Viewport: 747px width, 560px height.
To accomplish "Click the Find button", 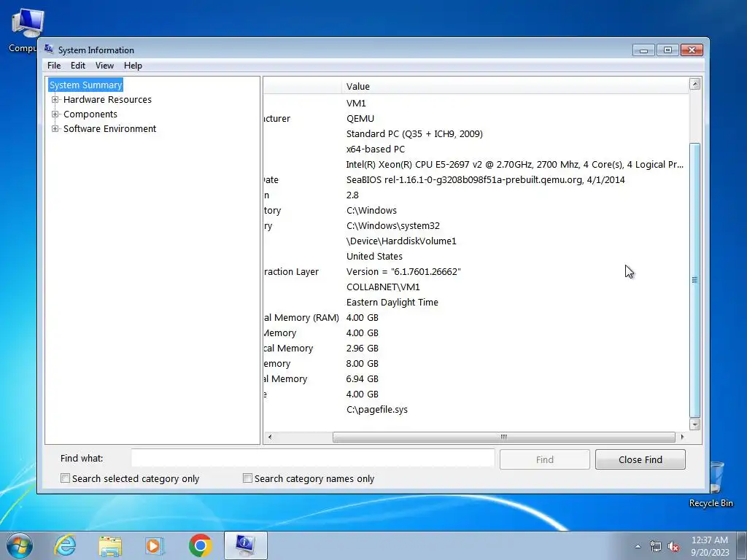I will coord(544,459).
